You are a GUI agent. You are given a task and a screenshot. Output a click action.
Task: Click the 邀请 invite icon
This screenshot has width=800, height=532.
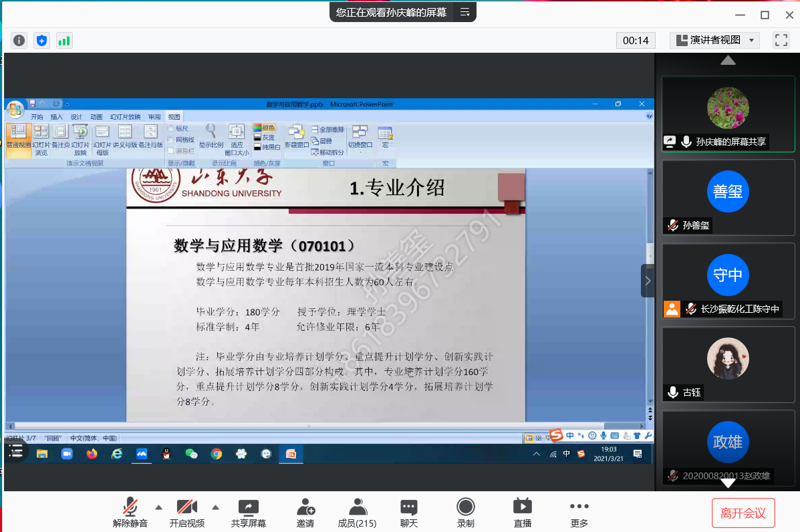pos(305,513)
